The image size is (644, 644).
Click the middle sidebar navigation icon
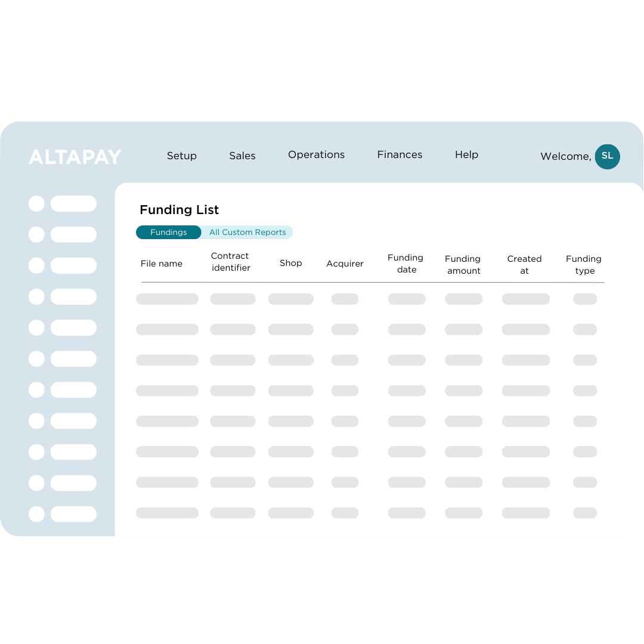36,358
